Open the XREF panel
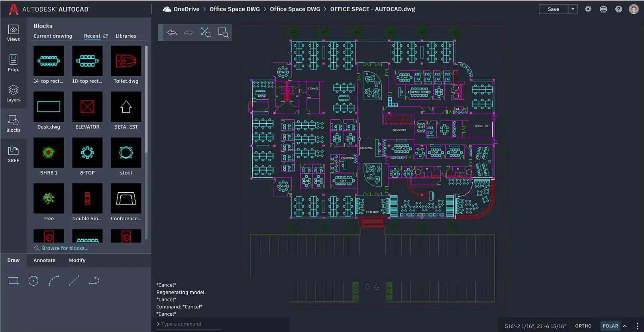The image size is (644, 332). (x=13, y=154)
